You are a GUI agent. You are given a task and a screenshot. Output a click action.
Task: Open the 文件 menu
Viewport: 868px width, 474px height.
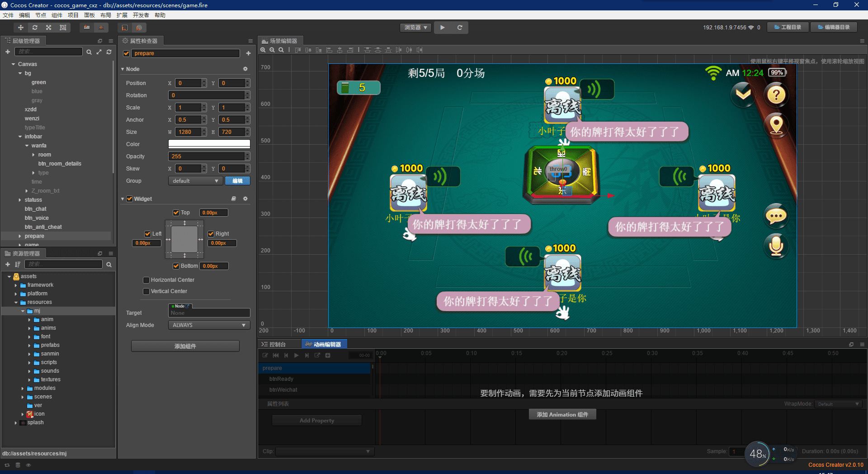tap(8, 15)
